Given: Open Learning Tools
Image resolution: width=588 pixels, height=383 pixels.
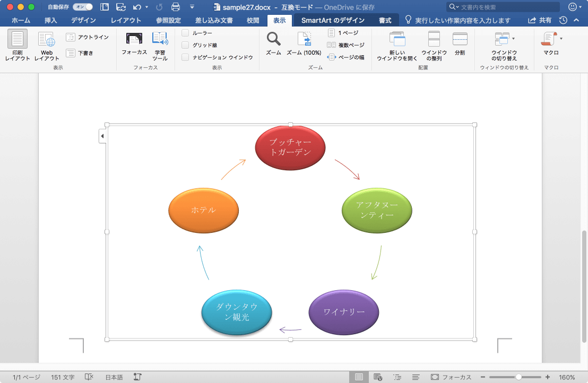Looking at the screenshot, I should (160, 46).
